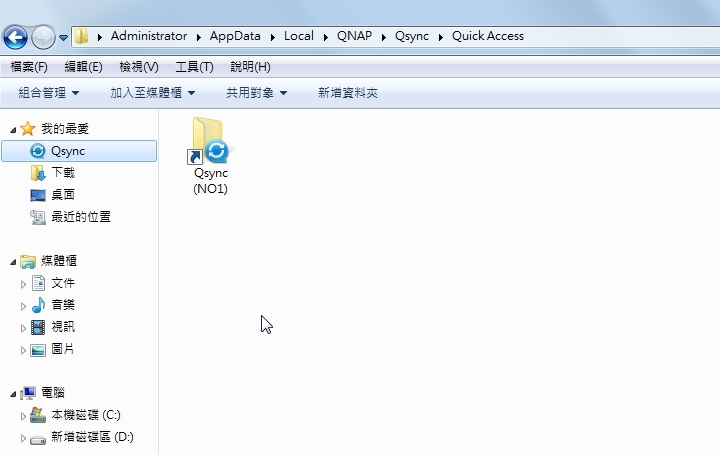Select the 視訊 library label
Image resolution: width=720 pixels, height=455 pixels.
click(x=63, y=327)
